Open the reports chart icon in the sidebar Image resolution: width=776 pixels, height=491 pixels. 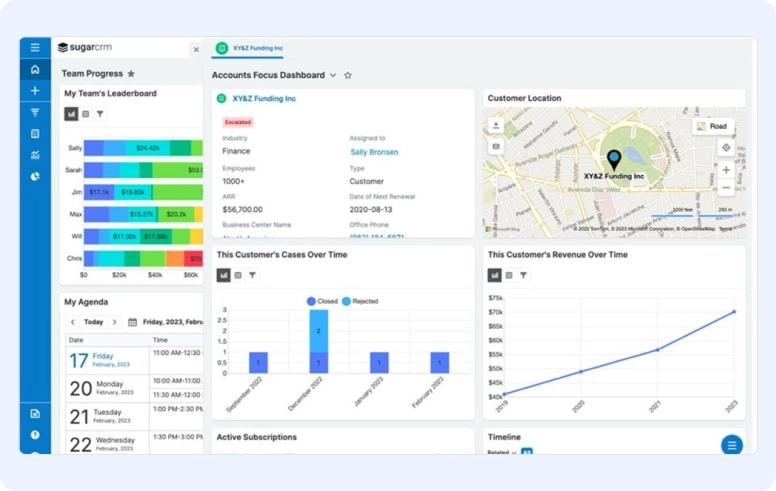tap(35, 155)
